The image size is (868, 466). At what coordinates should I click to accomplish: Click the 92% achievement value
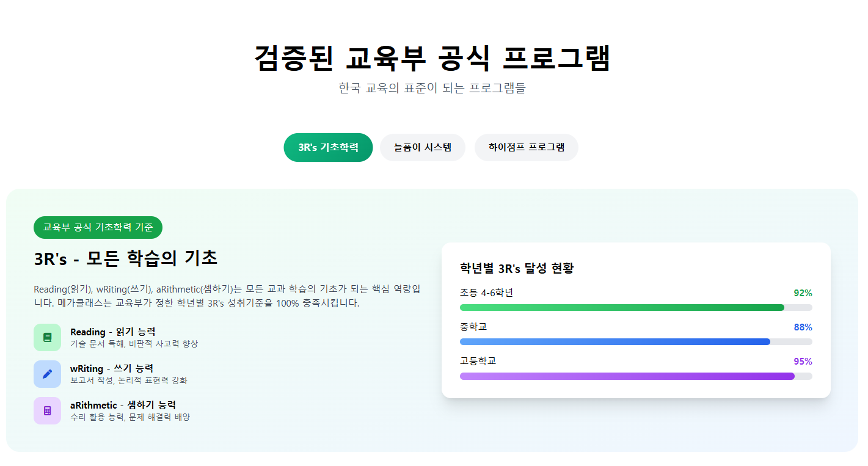point(802,293)
